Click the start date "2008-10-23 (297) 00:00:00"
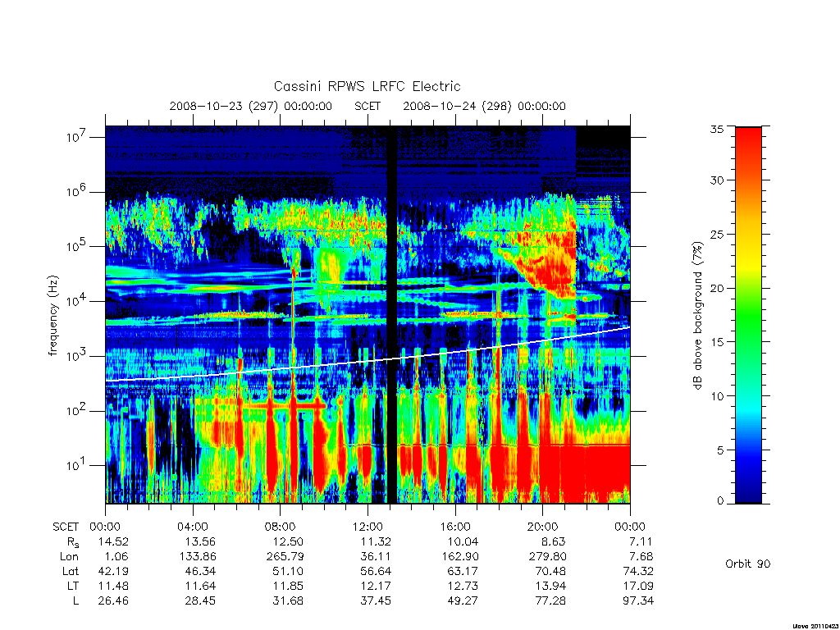 click(251, 106)
